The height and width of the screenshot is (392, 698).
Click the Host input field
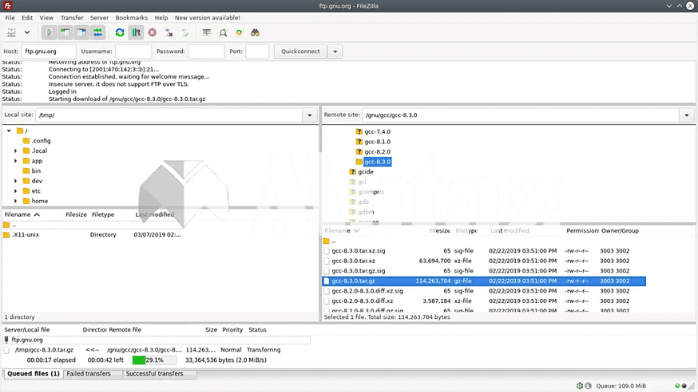point(49,51)
